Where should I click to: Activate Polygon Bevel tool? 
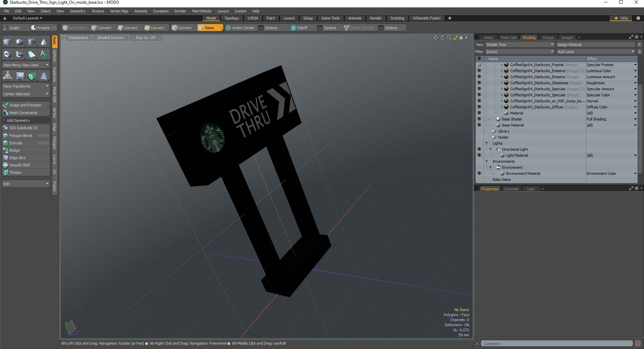coord(26,136)
